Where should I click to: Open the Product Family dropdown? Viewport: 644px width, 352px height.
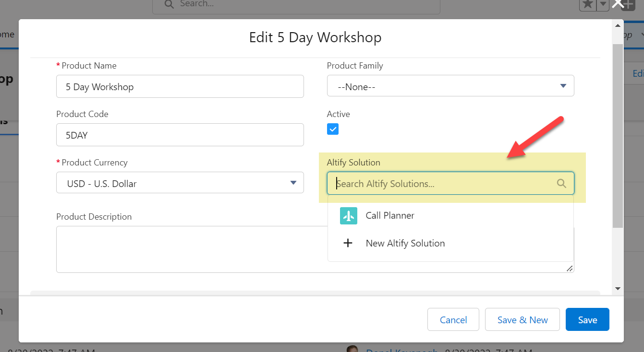pos(450,86)
